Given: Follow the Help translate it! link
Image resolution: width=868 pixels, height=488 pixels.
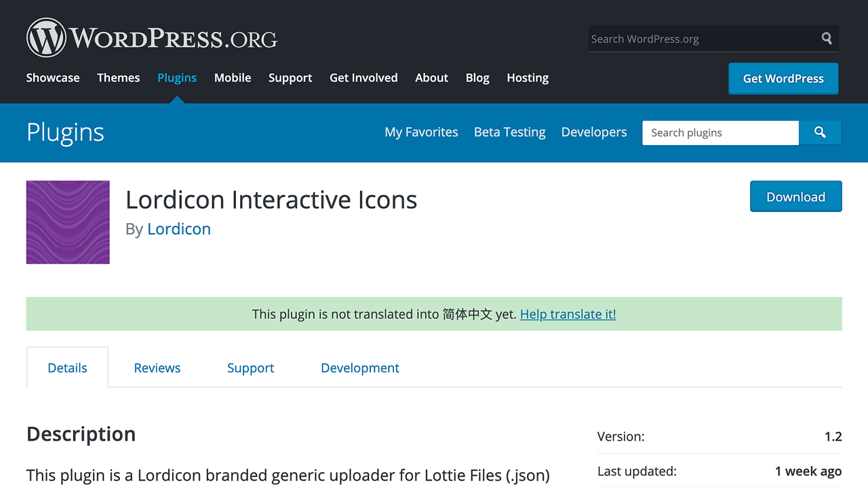Looking at the screenshot, I should pos(568,314).
